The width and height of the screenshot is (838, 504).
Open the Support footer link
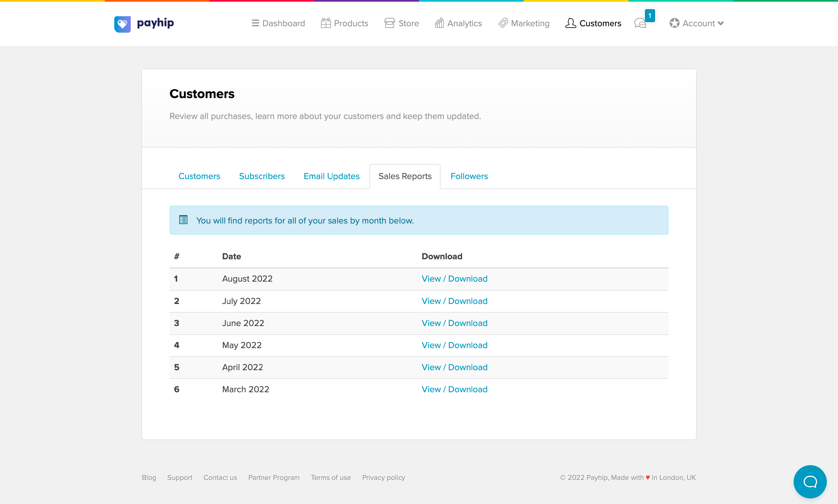pyautogui.click(x=180, y=477)
